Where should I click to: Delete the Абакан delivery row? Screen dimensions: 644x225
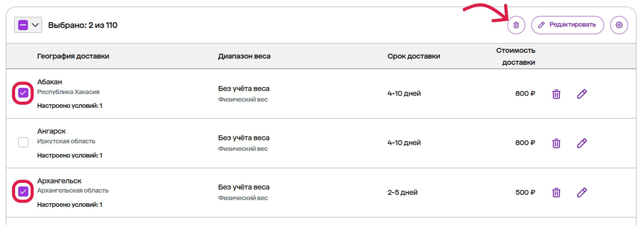point(556,94)
